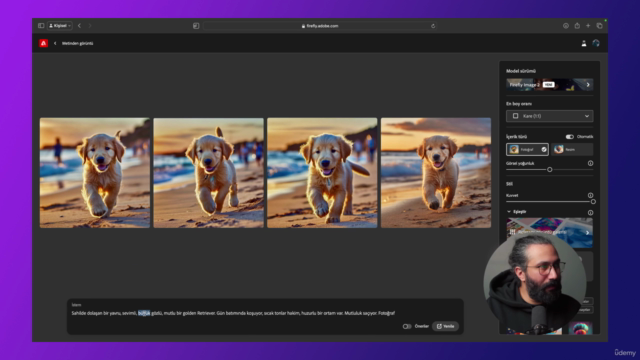640x360 pixels.
Task: Click the Adobe logo icon
Action: tap(43, 43)
